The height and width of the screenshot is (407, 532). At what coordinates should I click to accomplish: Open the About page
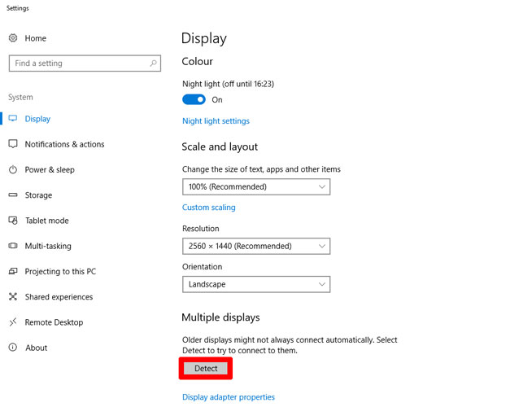(x=37, y=348)
